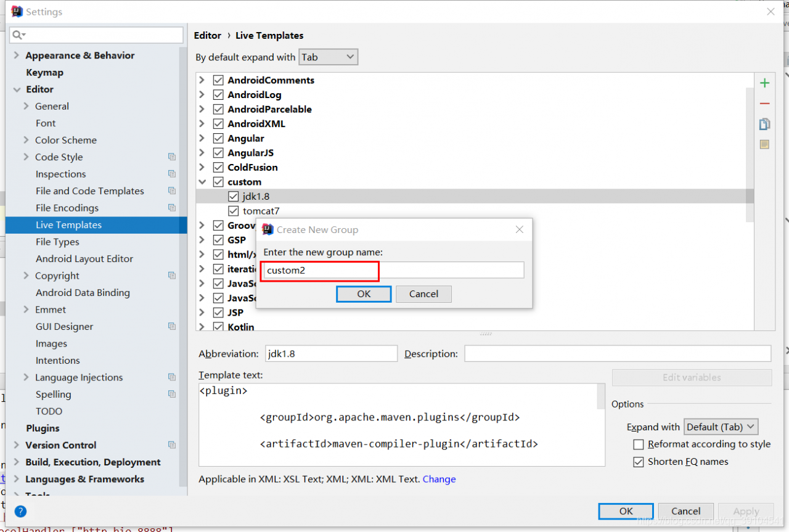The image size is (789, 532).
Task: Uncheck the ColdFusion group checkbox
Action: (x=218, y=168)
